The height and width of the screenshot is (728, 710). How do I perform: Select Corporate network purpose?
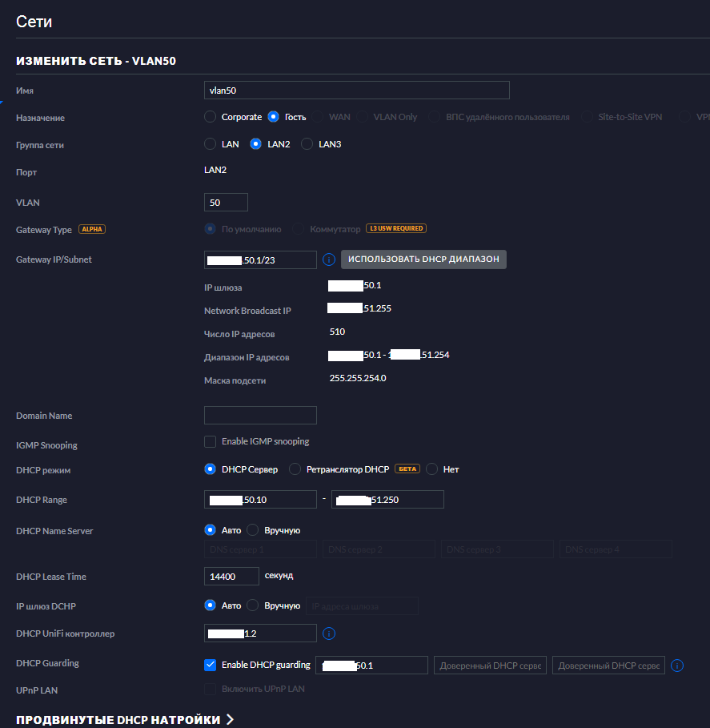point(211,117)
